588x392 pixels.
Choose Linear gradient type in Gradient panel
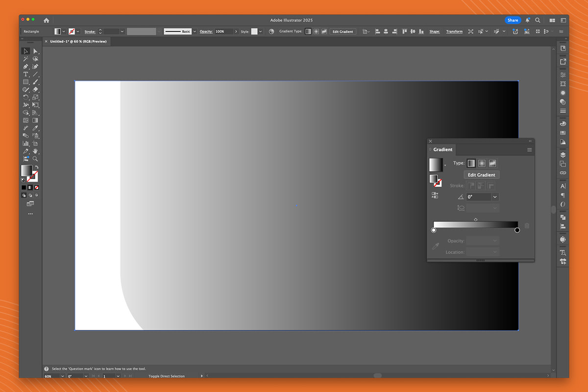click(471, 163)
